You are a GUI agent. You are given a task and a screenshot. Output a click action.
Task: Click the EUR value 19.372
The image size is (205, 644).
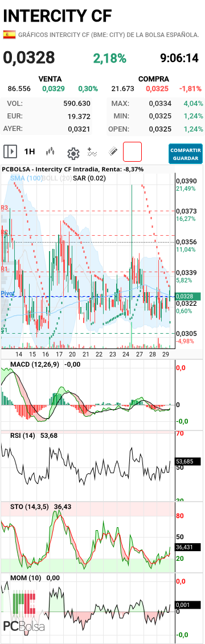pyautogui.click(x=79, y=116)
